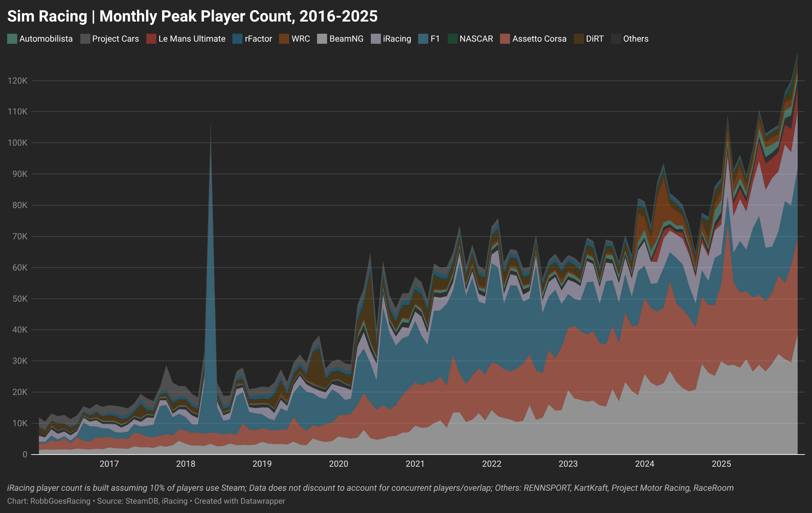Screen dimensions: 812x513
Task: Click the Automobilista legend color swatch
Action: [12, 39]
